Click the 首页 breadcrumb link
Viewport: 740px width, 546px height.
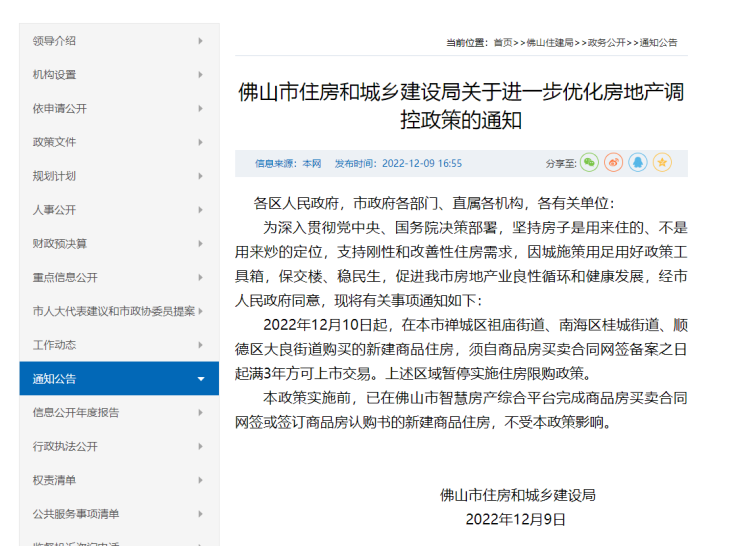pos(503,43)
